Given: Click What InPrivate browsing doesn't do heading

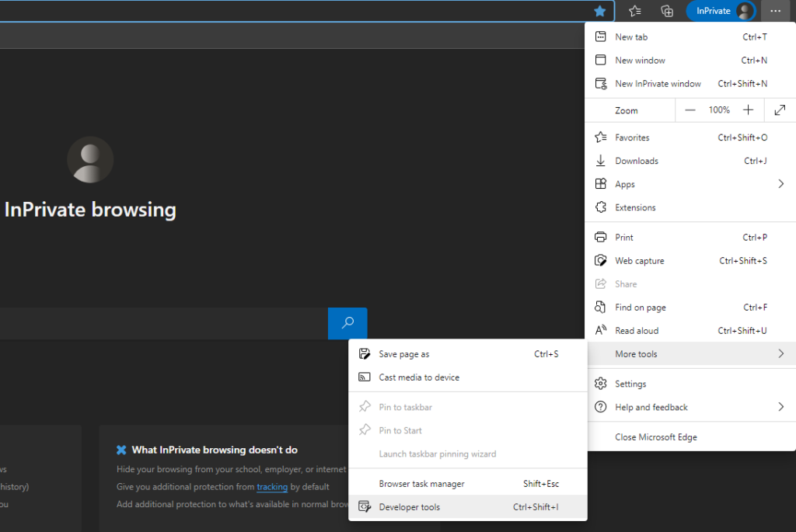Looking at the screenshot, I should coord(215,450).
